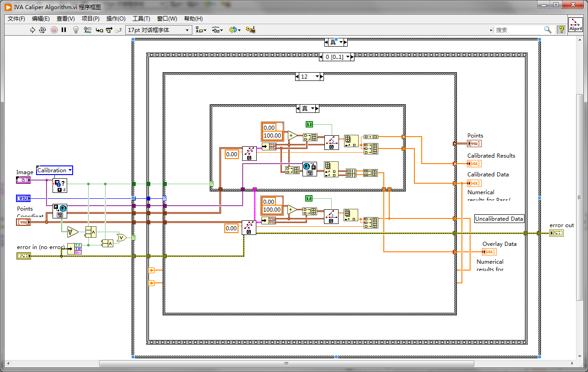Click the lower angle measurement VI node
Viewport: 588px width, 372px height.
332,217
